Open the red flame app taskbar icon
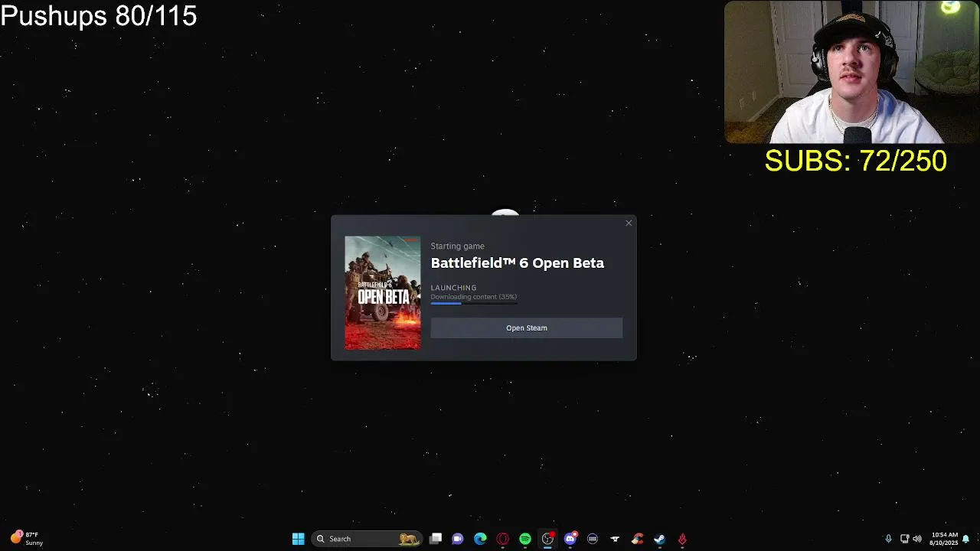This screenshot has width=980, height=551. tap(681, 539)
